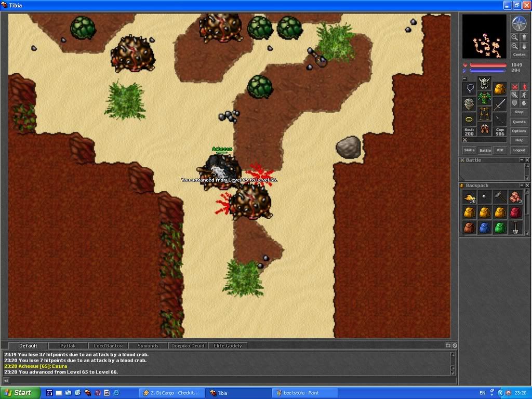Toggle secure mode hand icon

point(524,103)
